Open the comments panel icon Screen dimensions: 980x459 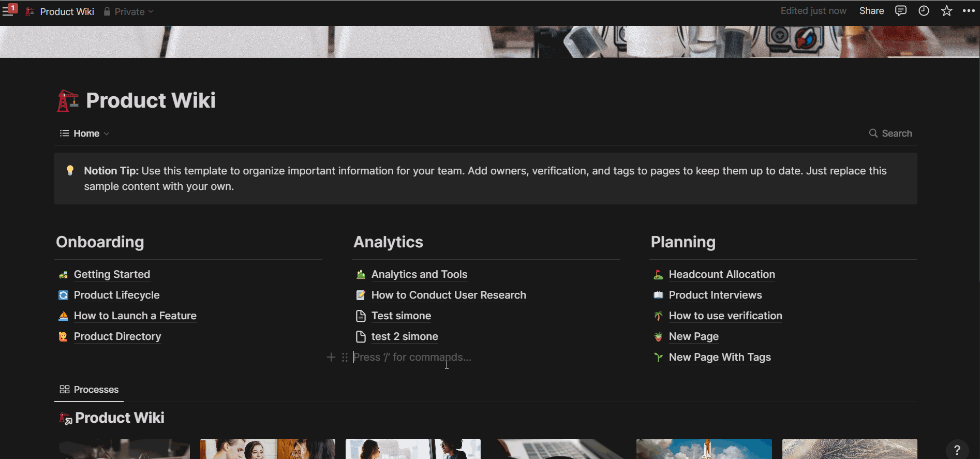[901, 11]
